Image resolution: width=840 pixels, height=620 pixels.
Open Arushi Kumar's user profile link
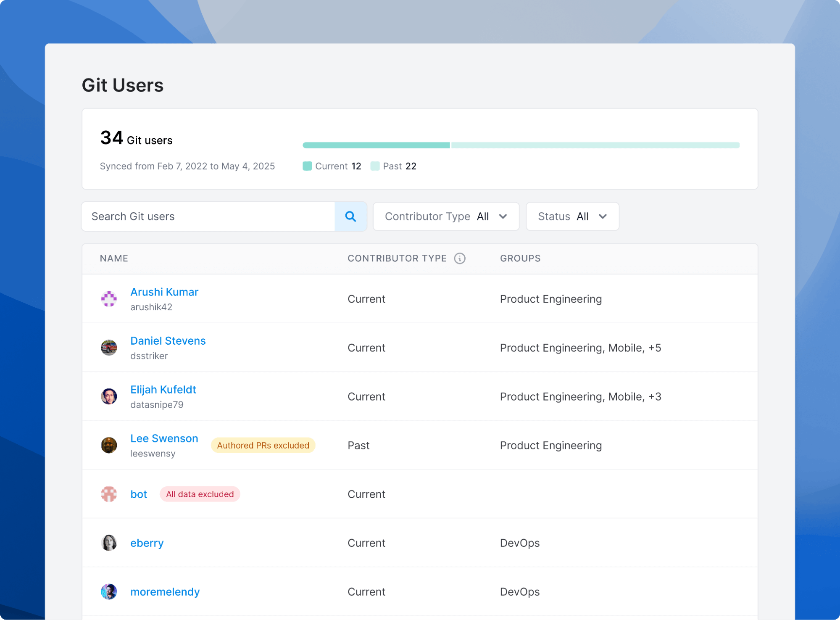click(164, 292)
